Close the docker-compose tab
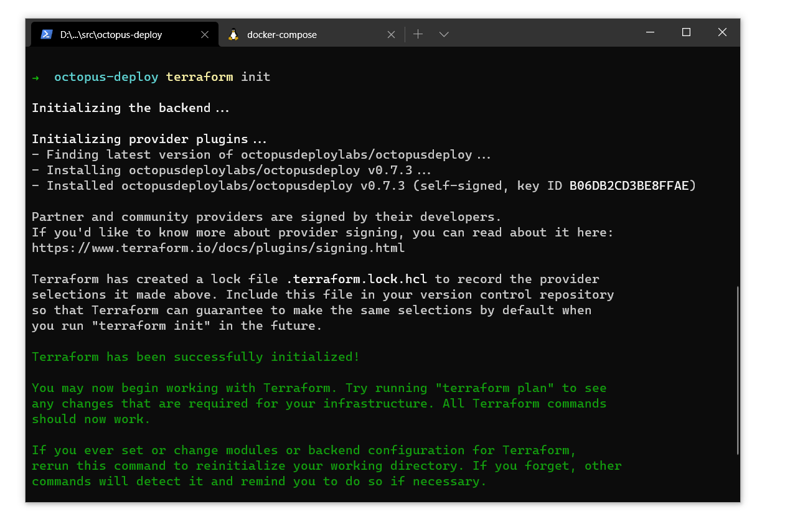Screen dimensions: 785x532 391,35
